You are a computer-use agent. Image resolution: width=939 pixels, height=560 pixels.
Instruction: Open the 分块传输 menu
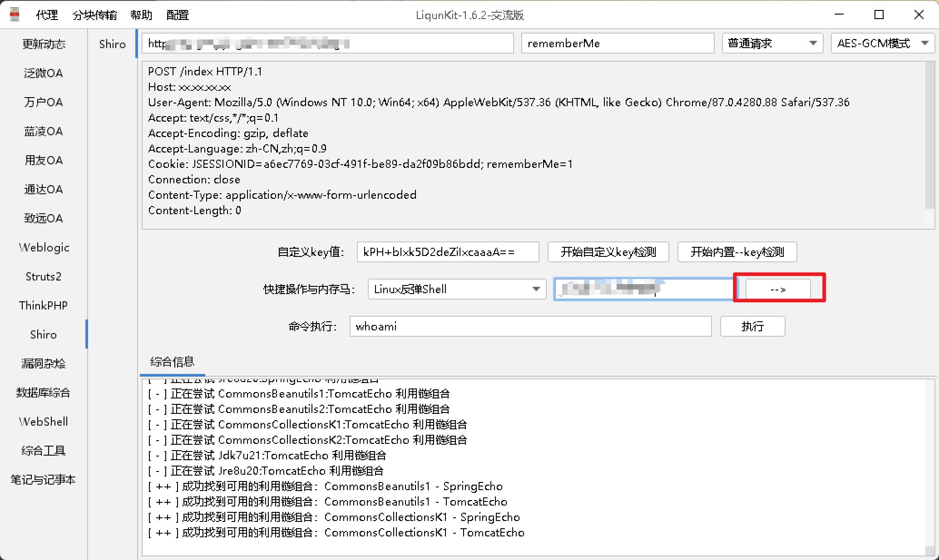[x=94, y=15]
